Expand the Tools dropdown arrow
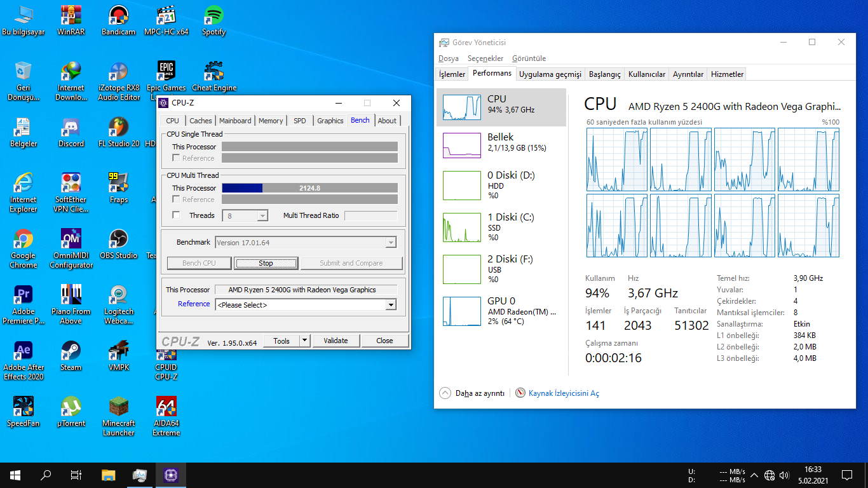The height and width of the screenshot is (488, 868). [x=305, y=341]
